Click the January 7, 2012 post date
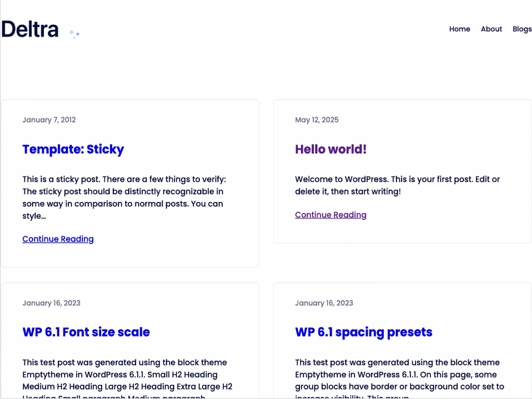Viewport: 532px width, 399px height. click(x=49, y=120)
